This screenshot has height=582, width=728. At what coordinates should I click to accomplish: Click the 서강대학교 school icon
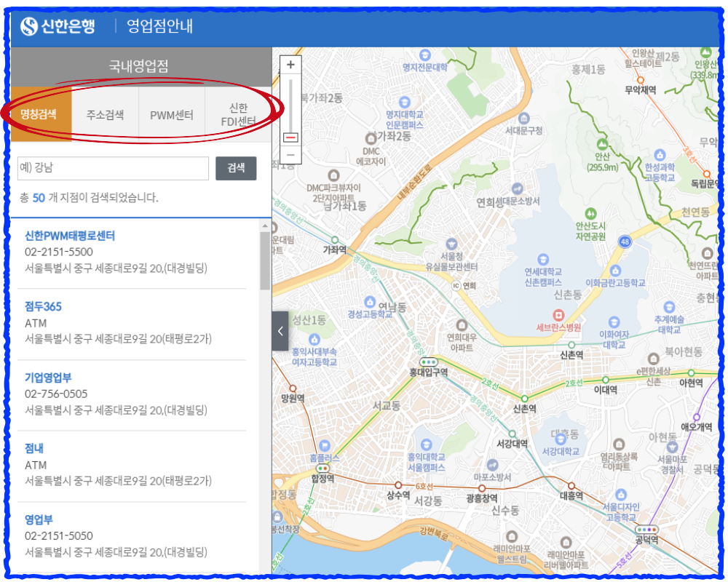point(561,439)
